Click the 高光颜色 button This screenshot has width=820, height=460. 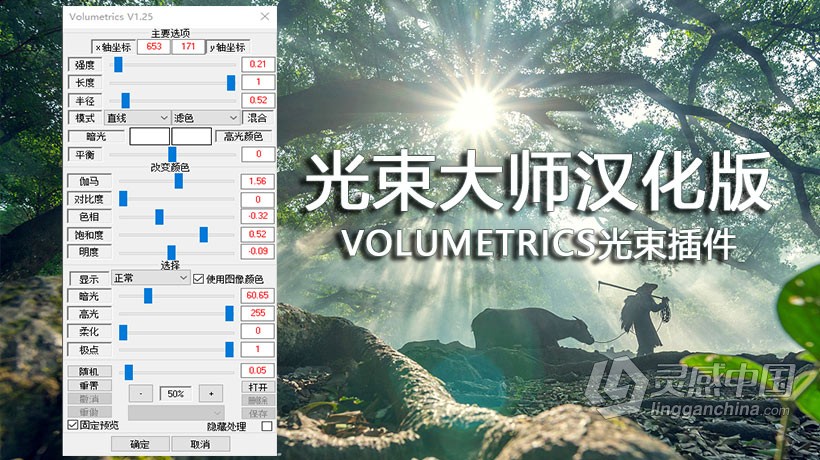tap(243, 136)
